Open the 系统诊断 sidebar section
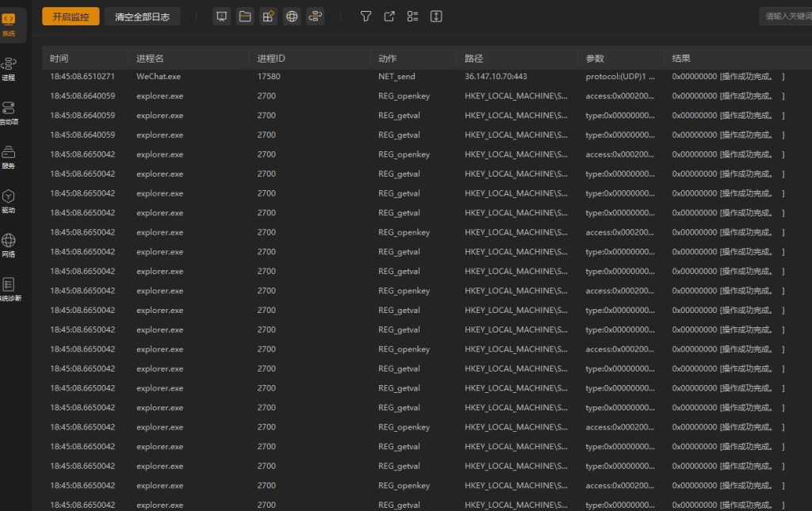Image resolution: width=812 pixels, height=511 pixels. [9, 289]
